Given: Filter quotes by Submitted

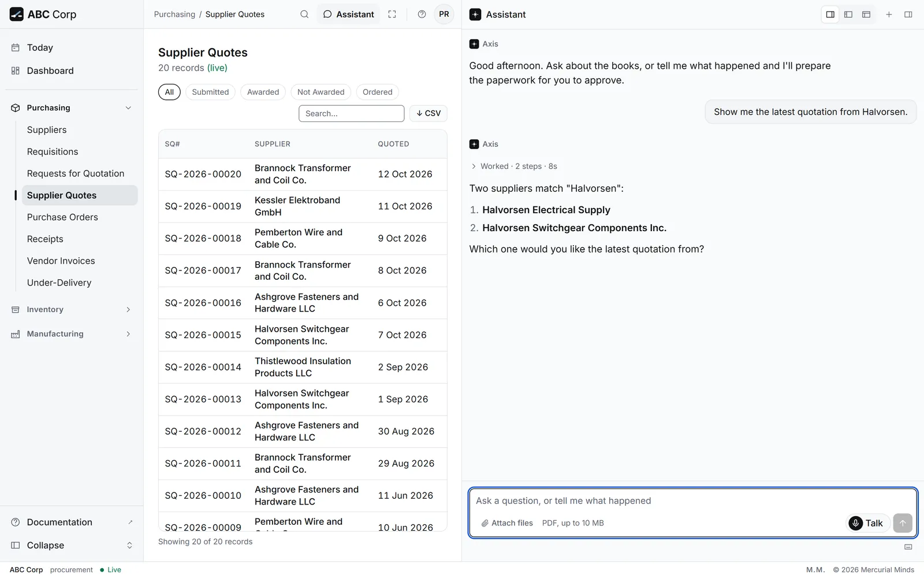Looking at the screenshot, I should 210,92.
